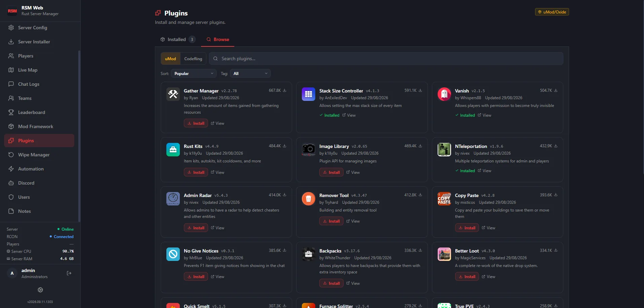The height and width of the screenshot is (308, 644).
Task: Click the Admin Radar icon
Action: pos(173,199)
